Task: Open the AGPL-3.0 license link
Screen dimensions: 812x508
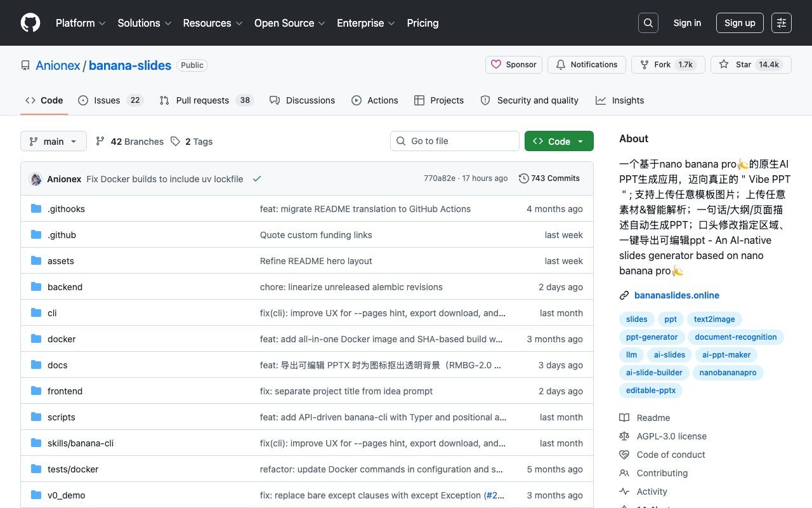Action: point(663,436)
